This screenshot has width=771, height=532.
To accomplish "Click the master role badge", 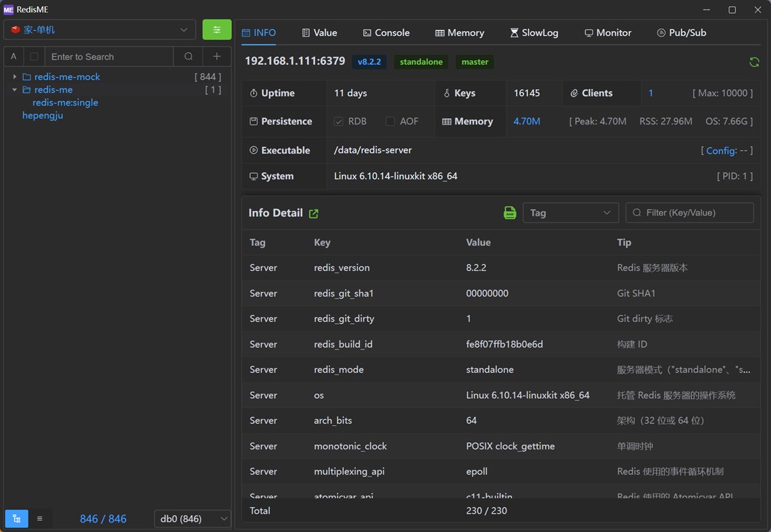I will click(475, 62).
